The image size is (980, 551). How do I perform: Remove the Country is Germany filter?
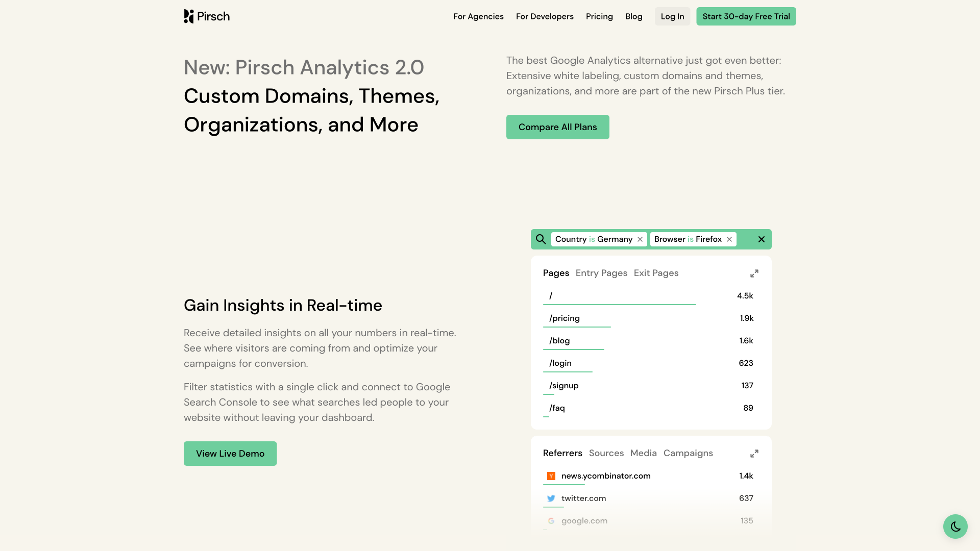pyautogui.click(x=640, y=239)
